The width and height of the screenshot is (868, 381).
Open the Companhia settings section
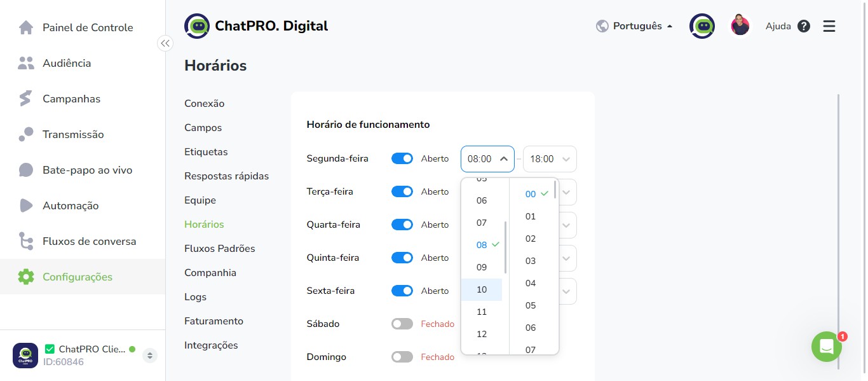(210, 273)
